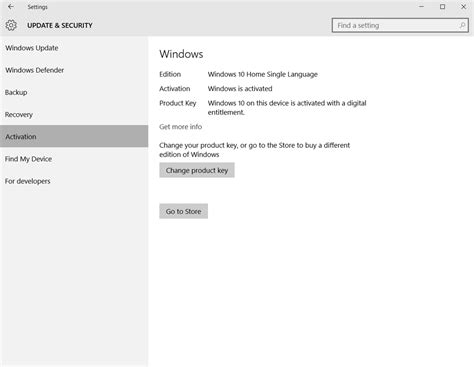474x367 pixels.
Task: Click the UPDATE & SECURITY heading
Action: (x=60, y=25)
